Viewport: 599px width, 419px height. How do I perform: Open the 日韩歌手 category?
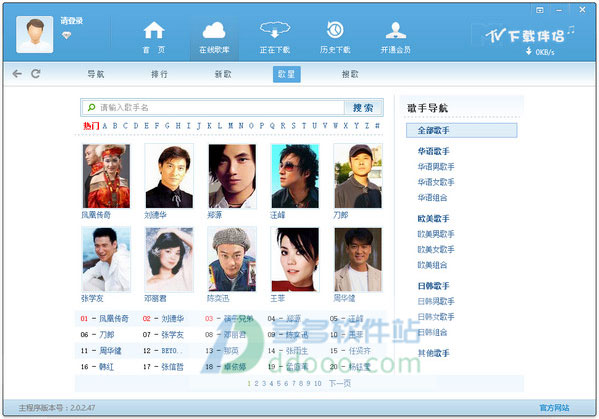(433, 286)
